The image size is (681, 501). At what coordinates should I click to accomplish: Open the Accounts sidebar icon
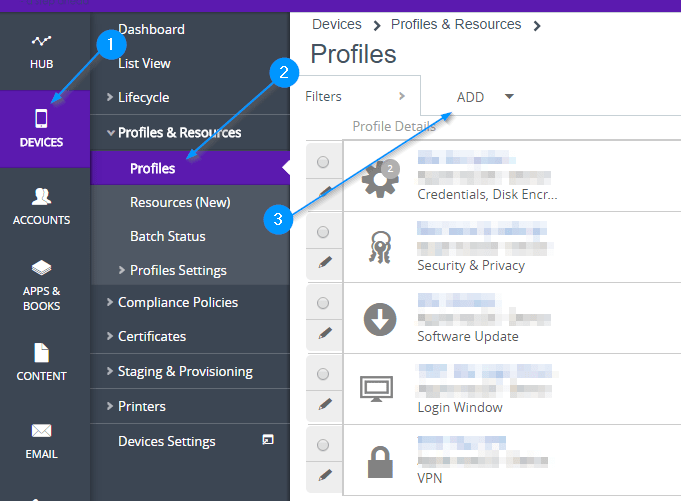41,207
